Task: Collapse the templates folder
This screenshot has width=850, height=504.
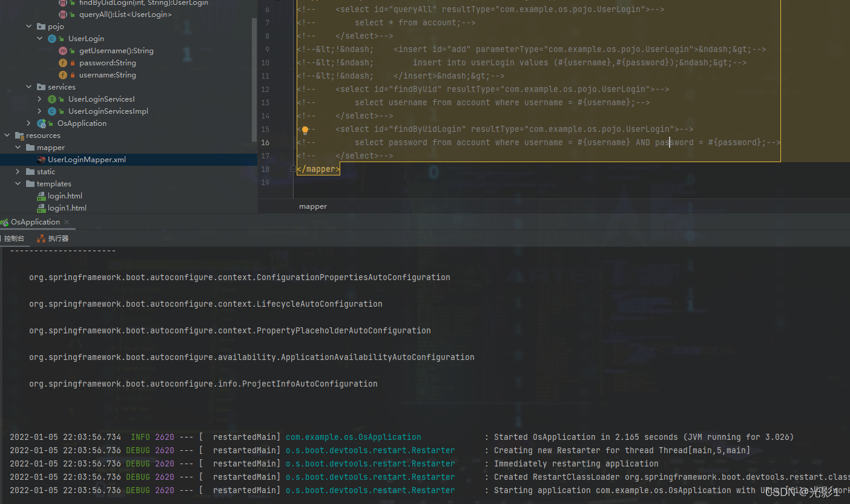Action: pos(18,184)
